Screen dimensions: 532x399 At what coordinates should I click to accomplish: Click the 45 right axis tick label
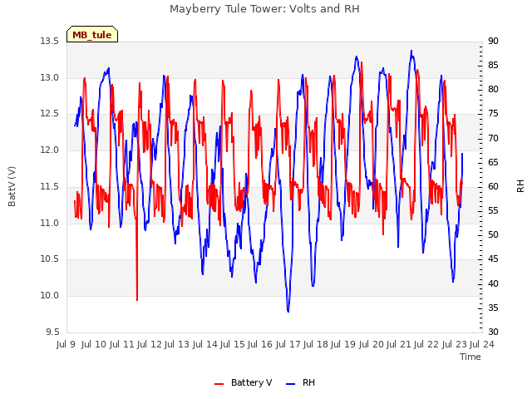coord(493,259)
